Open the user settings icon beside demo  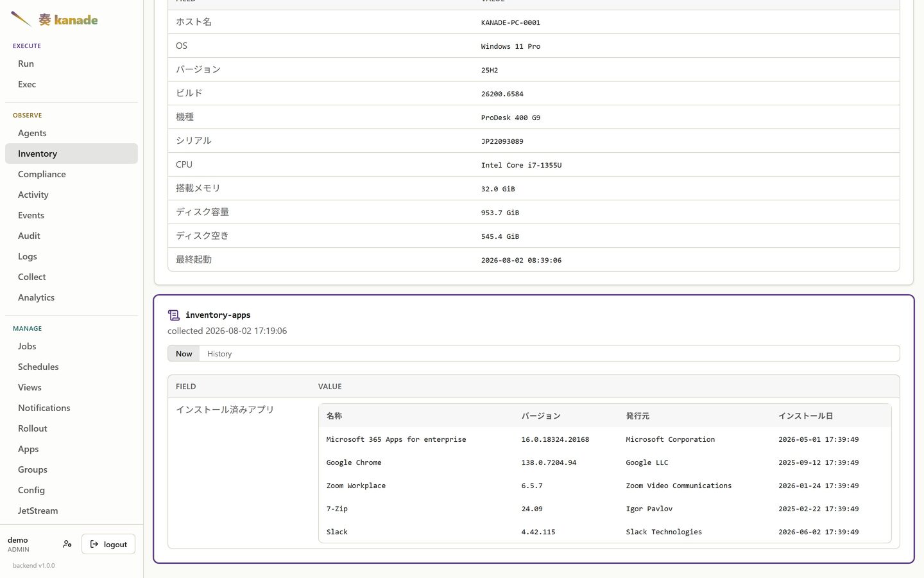(x=67, y=544)
